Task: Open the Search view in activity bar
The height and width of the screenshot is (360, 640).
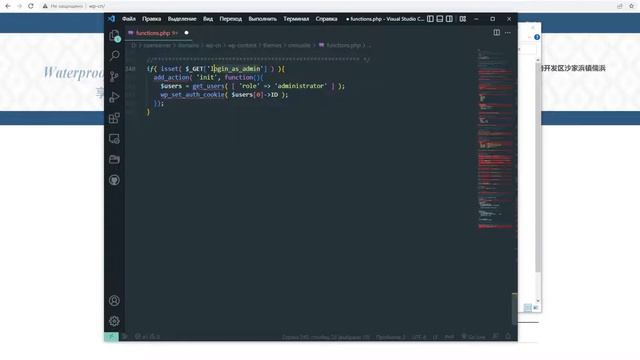Action: (x=114, y=56)
